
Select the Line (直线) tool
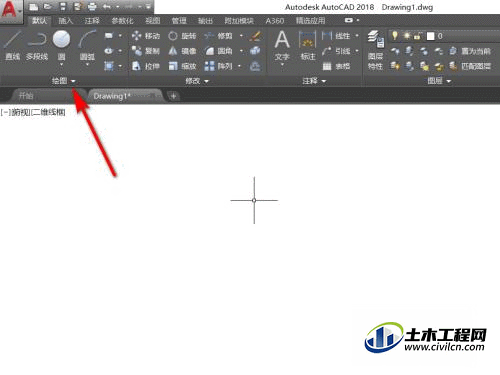click(x=12, y=45)
